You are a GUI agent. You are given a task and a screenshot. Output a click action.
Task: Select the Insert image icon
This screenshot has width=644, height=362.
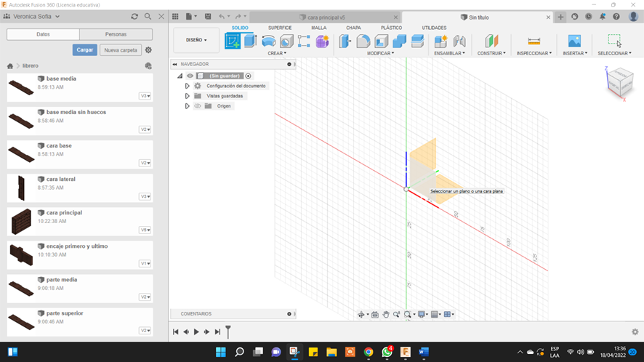[x=575, y=41]
